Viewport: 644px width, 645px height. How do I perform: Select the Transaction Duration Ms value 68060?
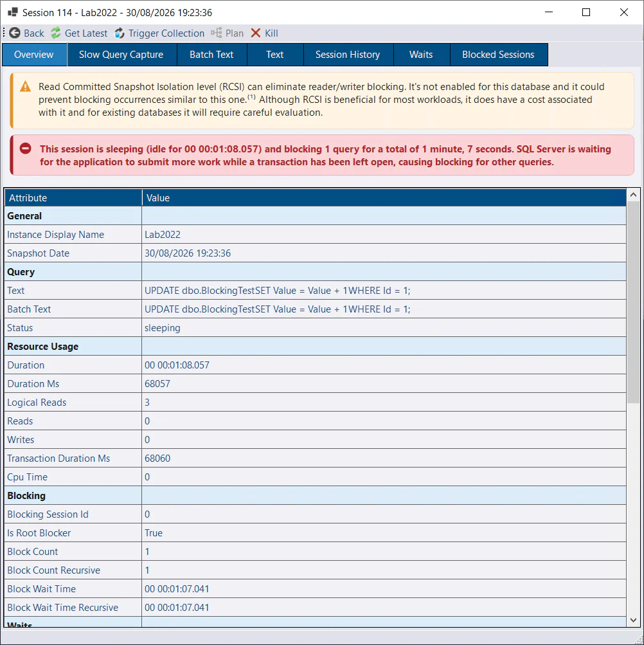tap(157, 459)
